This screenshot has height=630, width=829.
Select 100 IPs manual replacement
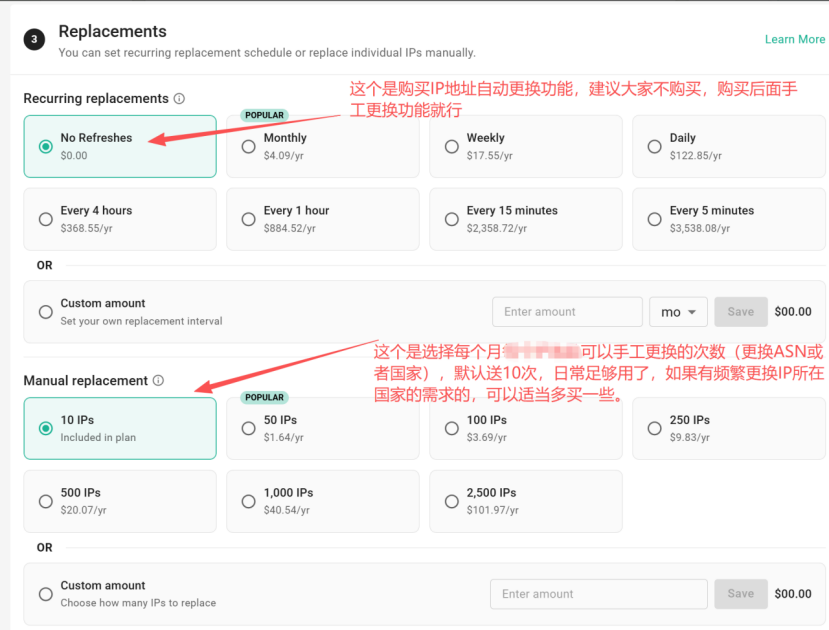[x=526, y=428]
